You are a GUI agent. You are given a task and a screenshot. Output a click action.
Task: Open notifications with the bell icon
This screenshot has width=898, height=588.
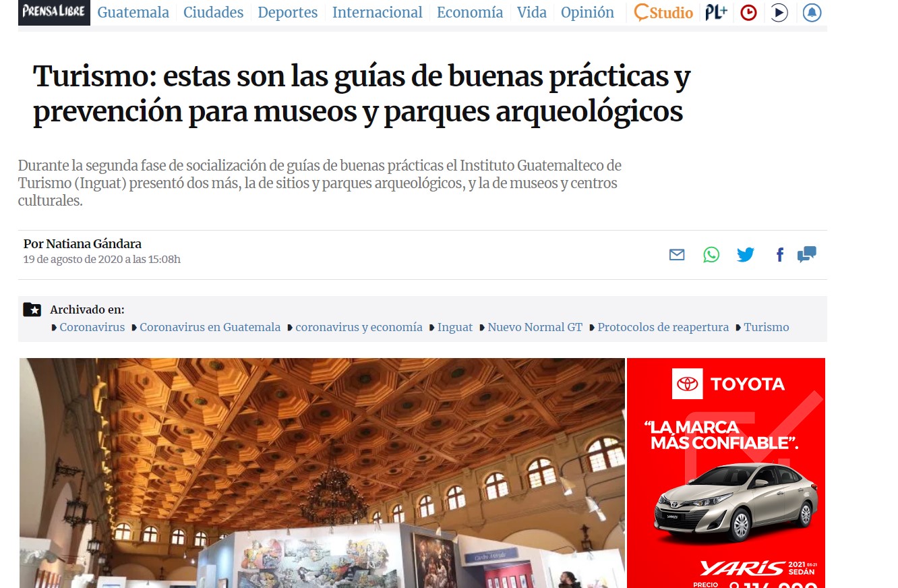tap(812, 13)
